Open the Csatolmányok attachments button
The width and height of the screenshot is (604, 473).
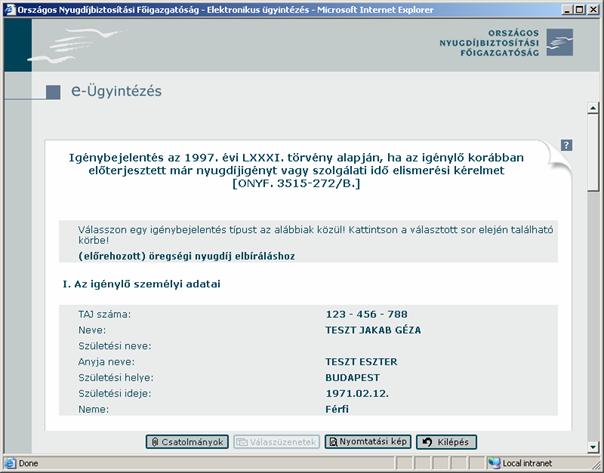coord(187,442)
